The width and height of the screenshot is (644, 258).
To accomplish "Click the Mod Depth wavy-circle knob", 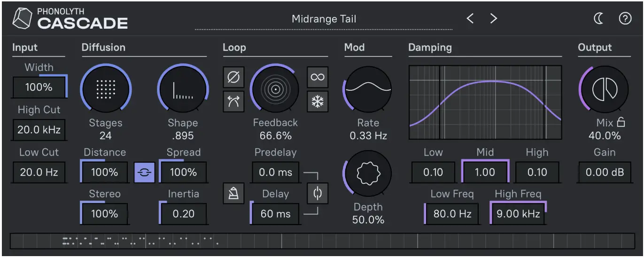I will click(368, 173).
